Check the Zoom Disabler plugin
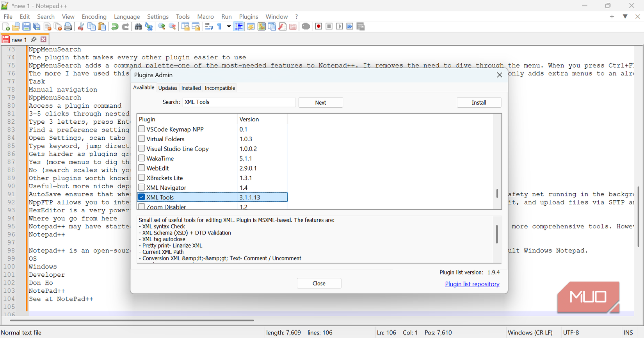The width and height of the screenshot is (644, 338). click(x=142, y=206)
